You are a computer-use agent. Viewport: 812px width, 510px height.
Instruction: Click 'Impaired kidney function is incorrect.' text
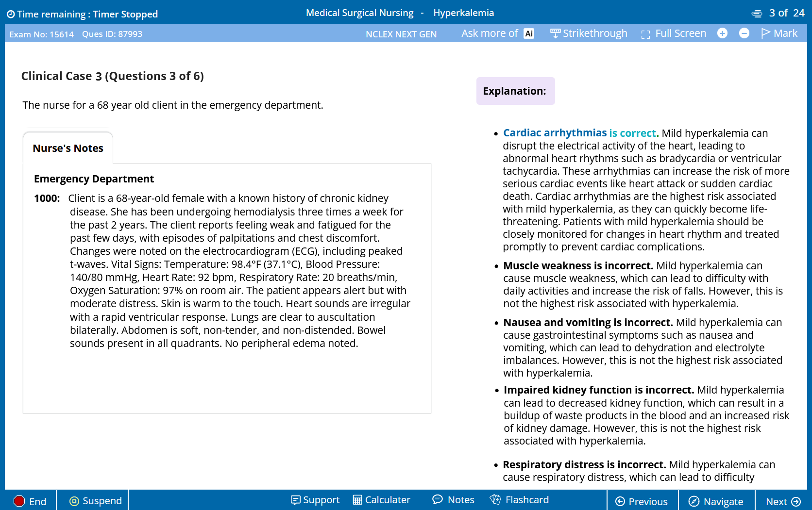point(599,390)
